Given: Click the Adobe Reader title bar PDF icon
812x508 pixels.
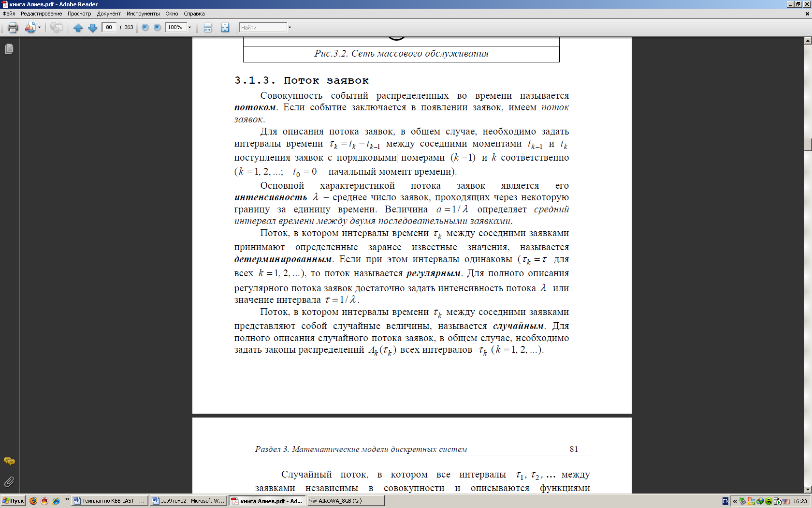Looking at the screenshot, I should tap(5, 4).
